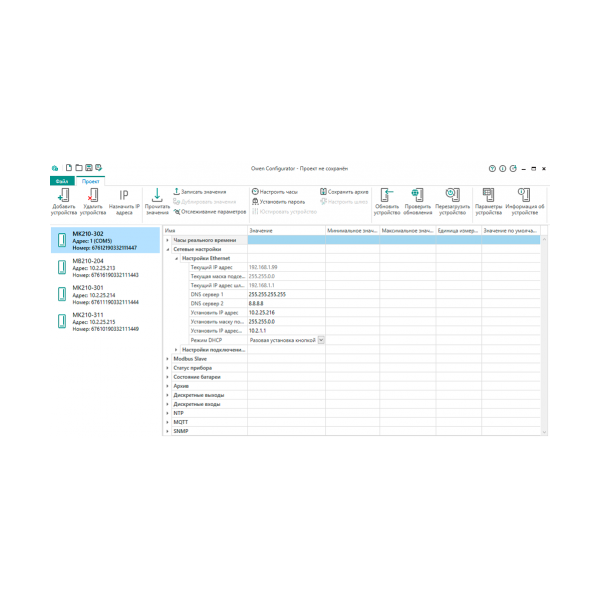
Task: Click Установить пароль icon
Action: click(x=255, y=201)
